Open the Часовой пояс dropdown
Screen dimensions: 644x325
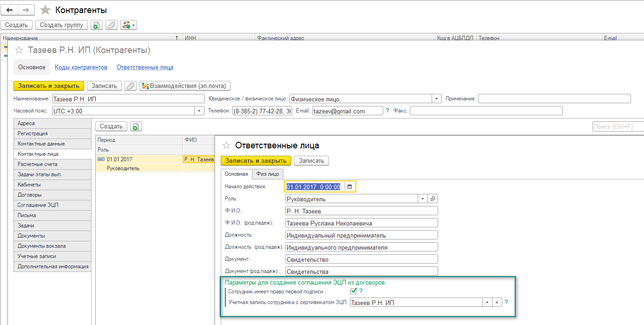(x=199, y=111)
